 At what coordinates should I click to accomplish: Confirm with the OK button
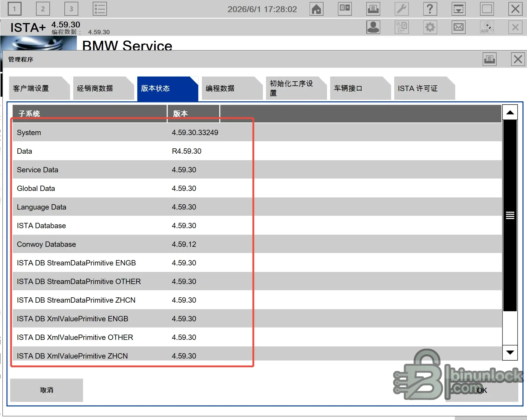(482, 390)
